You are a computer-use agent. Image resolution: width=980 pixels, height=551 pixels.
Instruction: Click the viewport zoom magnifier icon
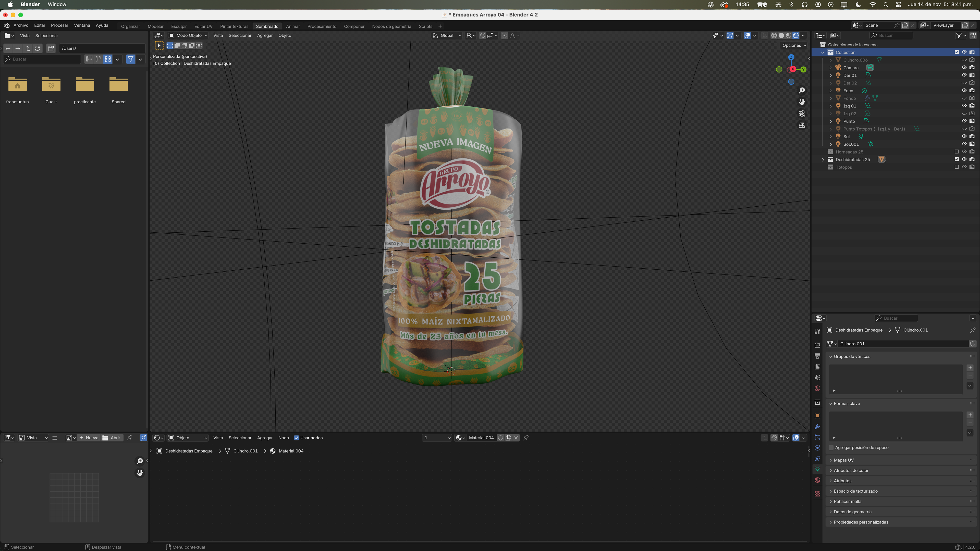tap(802, 91)
